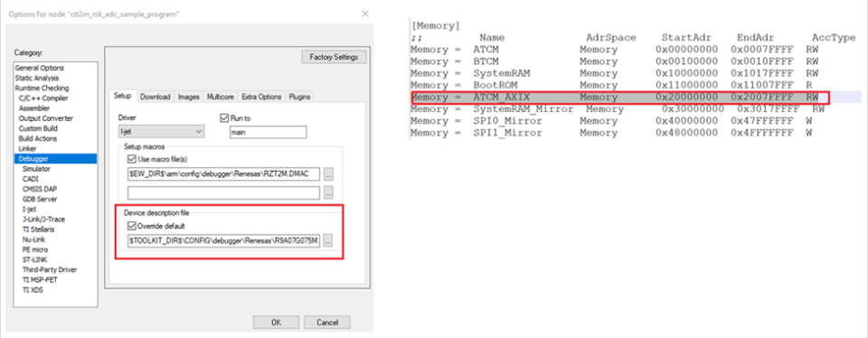Viewport: 868px width, 338px height.
Task: Click the StartAdr column header
Action: pyautogui.click(x=685, y=38)
